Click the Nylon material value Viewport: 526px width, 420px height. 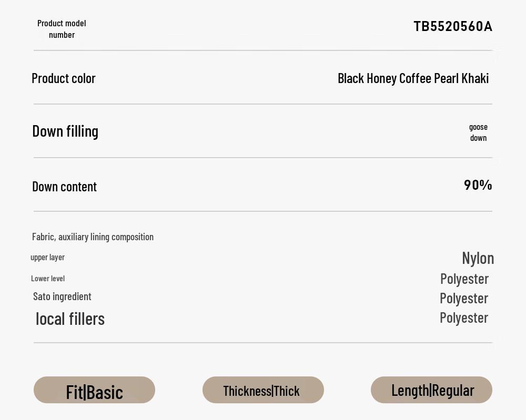pos(478,258)
